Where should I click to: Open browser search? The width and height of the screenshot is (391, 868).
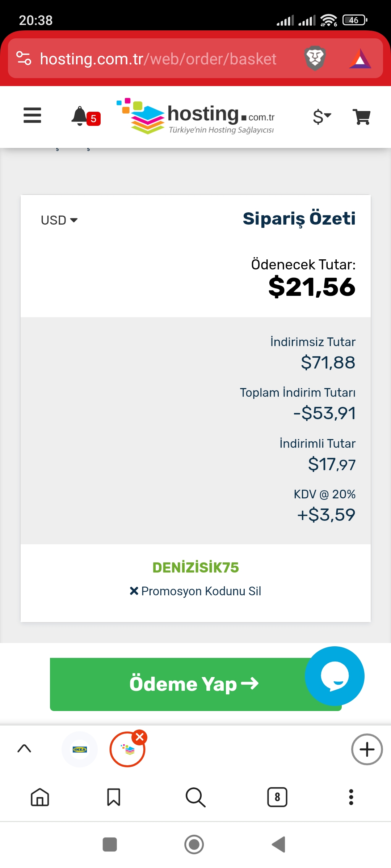(x=195, y=797)
